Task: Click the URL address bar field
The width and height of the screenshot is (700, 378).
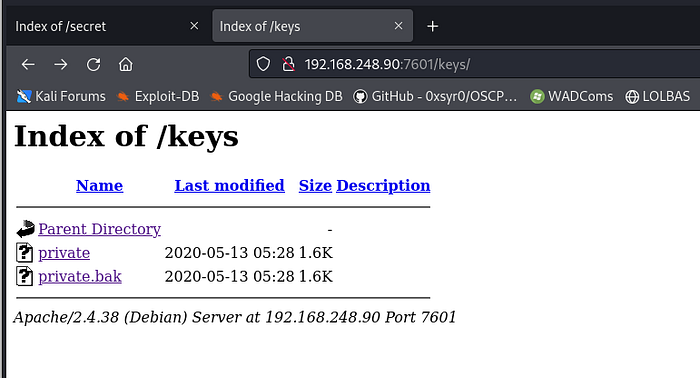Action: pyautogui.click(x=474, y=64)
